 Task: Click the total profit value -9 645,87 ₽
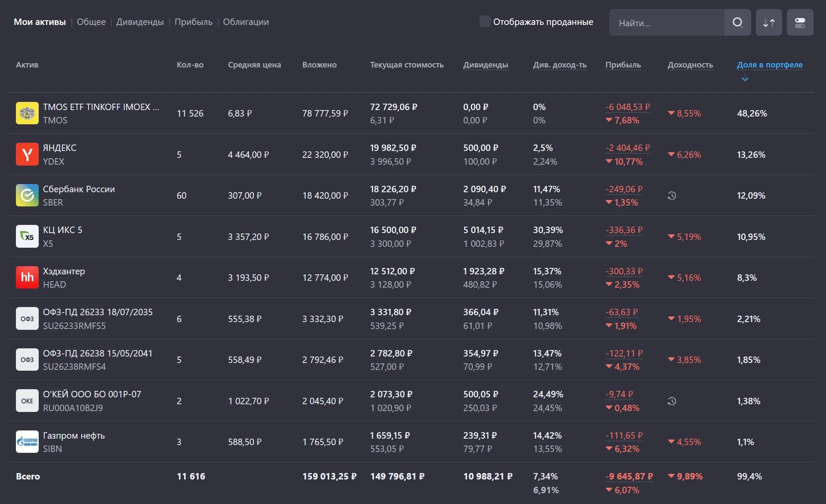[629, 476]
